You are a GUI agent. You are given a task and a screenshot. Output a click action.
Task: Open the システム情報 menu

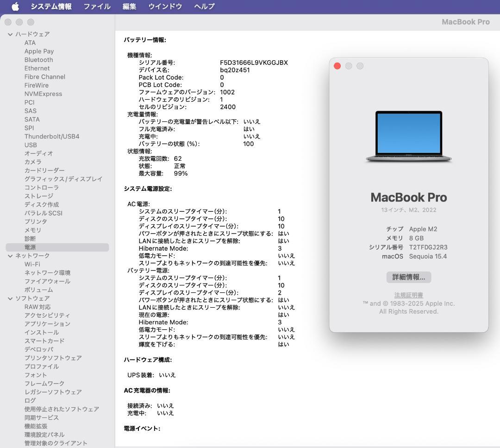point(52,6)
